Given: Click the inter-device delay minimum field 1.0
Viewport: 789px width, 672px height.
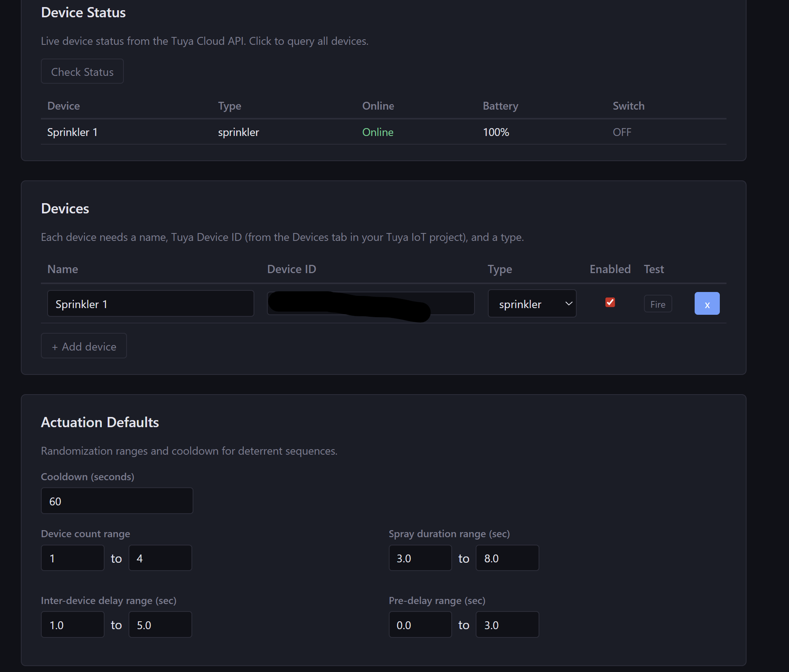Looking at the screenshot, I should (72, 624).
